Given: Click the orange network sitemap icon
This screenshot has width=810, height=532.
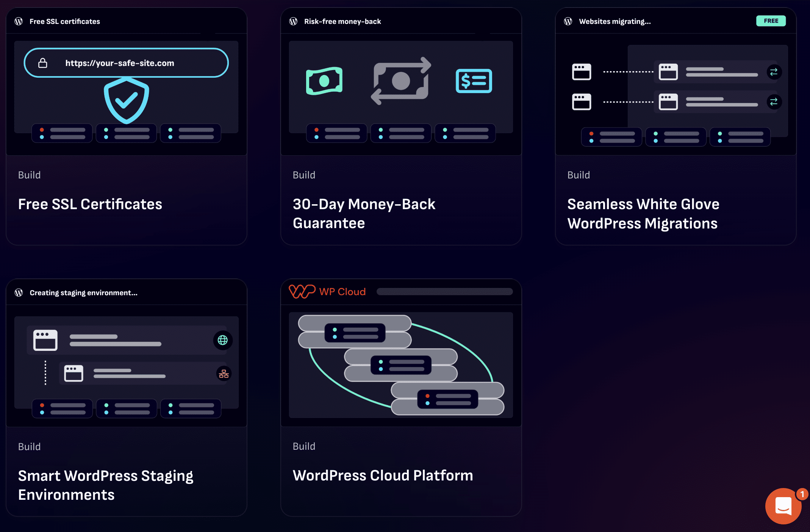Looking at the screenshot, I should [x=224, y=374].
